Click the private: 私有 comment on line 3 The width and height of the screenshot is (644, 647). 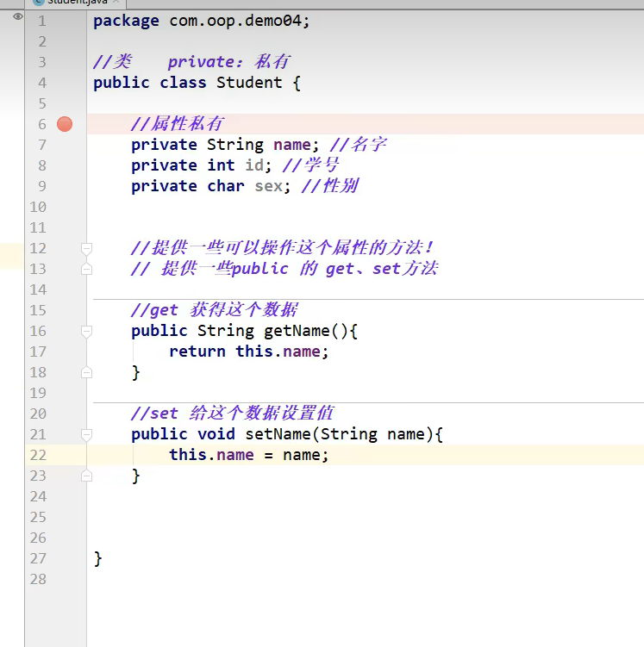tap(229, 62)
